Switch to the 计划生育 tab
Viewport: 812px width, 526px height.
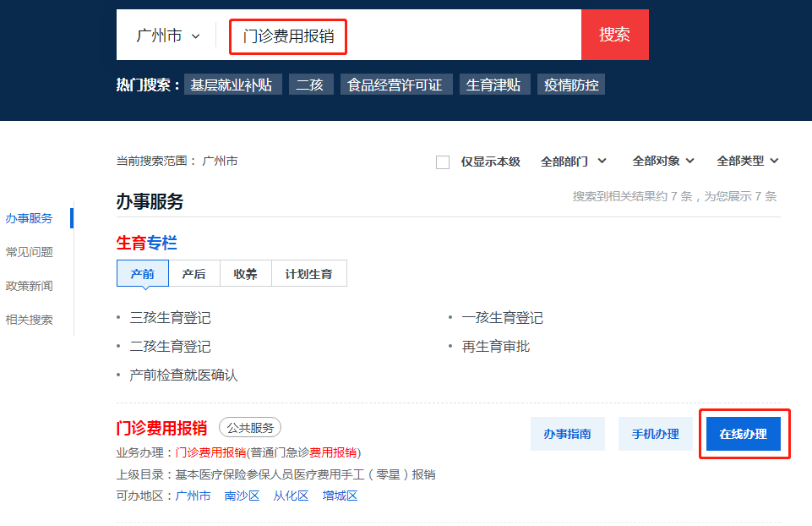(x=308, y=274)
